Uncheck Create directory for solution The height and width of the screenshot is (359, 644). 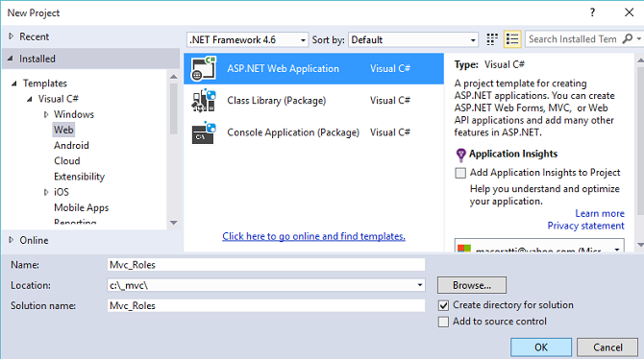(443, 305)
